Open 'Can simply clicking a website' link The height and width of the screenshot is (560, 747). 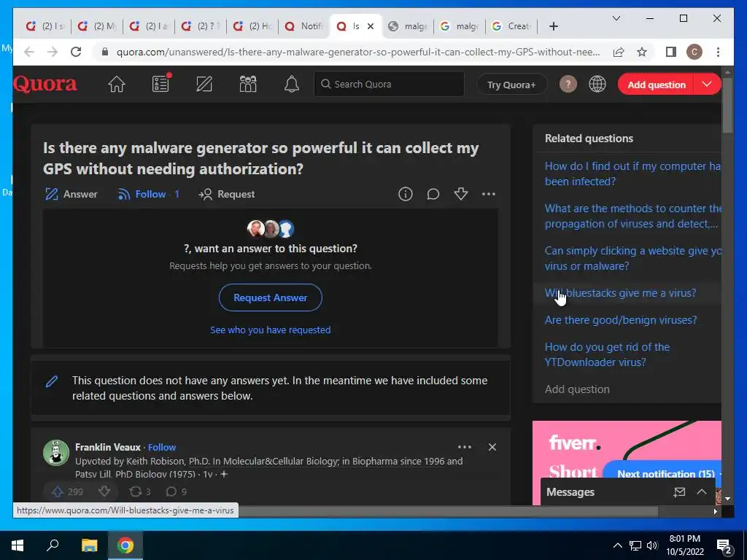[632, 258]
